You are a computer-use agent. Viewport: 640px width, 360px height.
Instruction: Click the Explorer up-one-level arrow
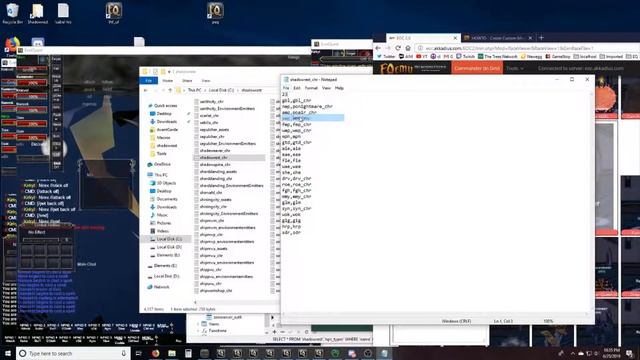tap(170, 90)
